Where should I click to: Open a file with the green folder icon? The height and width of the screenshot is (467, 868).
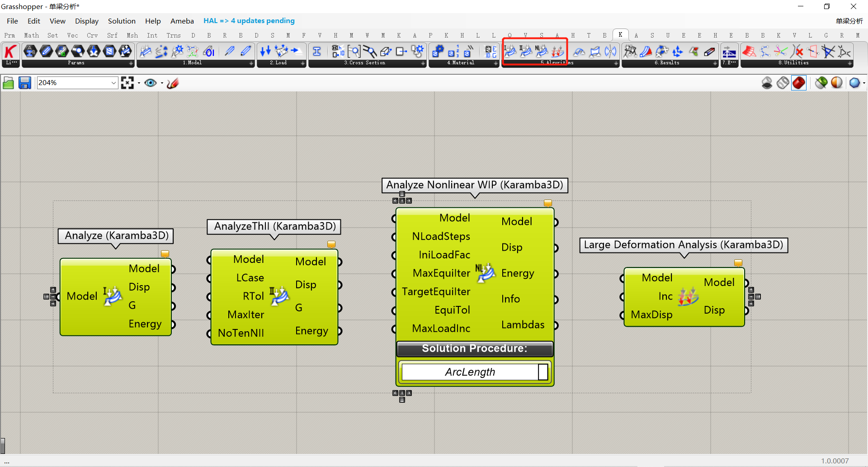pos(8,83)
